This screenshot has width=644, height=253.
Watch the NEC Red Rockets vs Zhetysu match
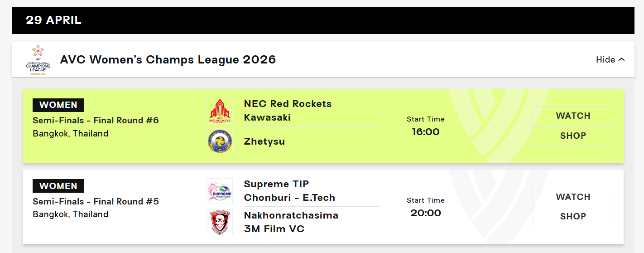coord(573,116)
